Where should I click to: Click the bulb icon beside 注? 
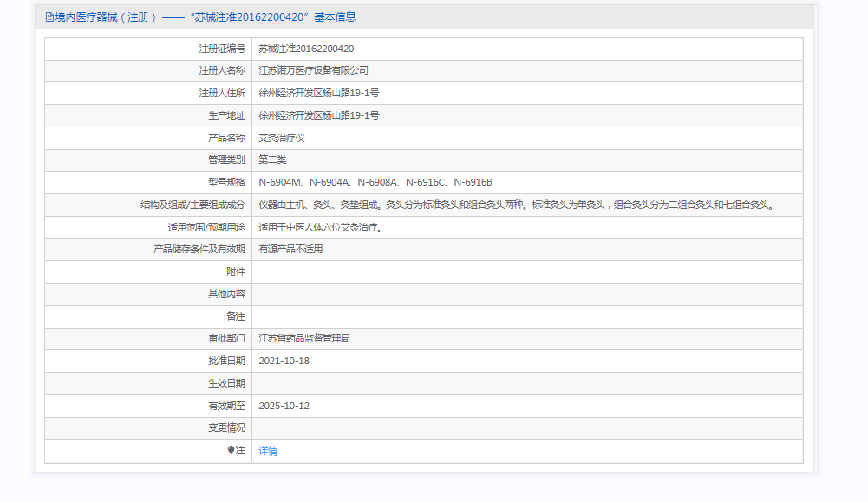(x=231, y=450)
